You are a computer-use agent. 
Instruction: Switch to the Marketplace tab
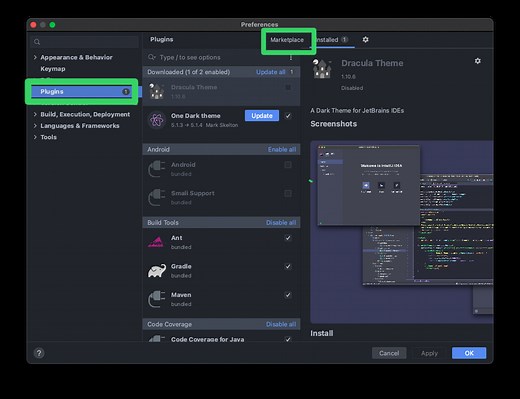287,40
